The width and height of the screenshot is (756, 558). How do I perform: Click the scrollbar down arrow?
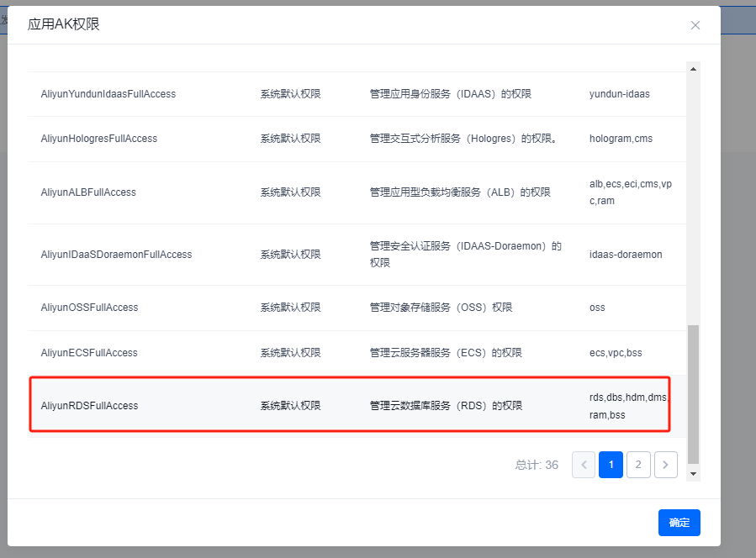(693, 474)
